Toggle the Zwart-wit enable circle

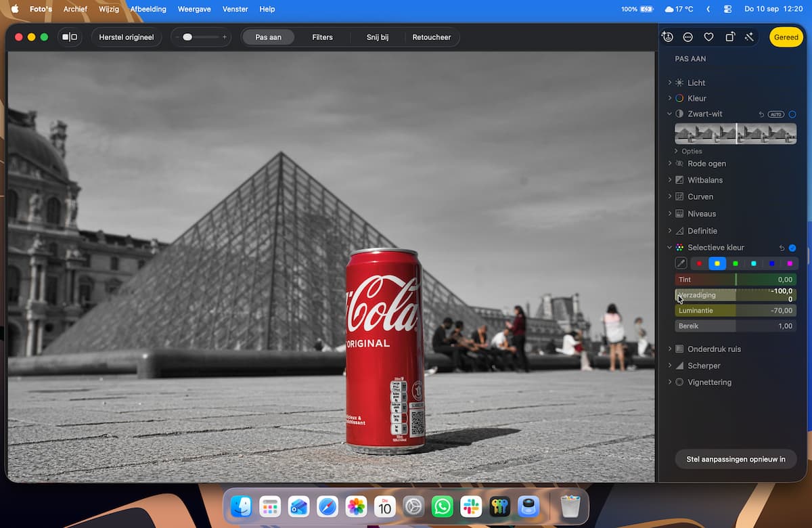(792, 114)
